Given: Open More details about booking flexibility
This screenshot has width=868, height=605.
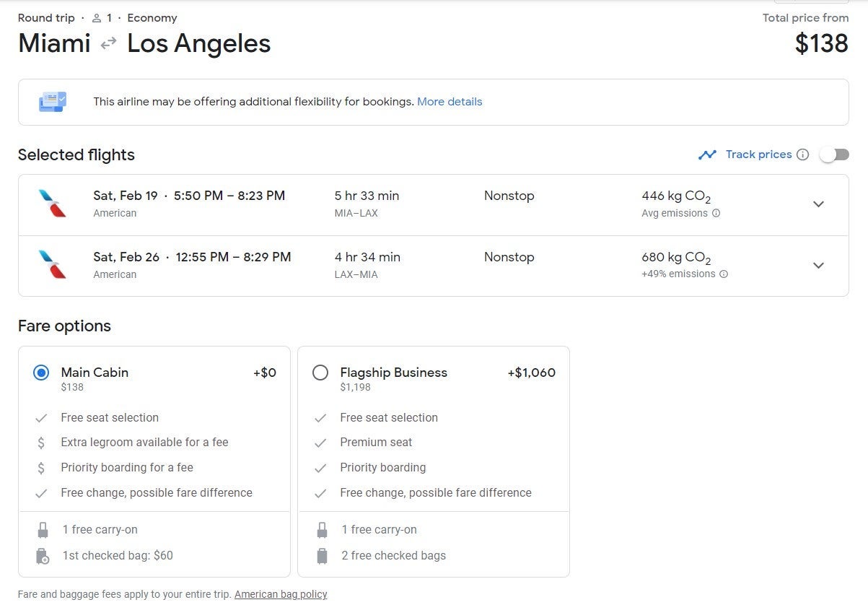Looking at the screenshot, I should 450,102.
